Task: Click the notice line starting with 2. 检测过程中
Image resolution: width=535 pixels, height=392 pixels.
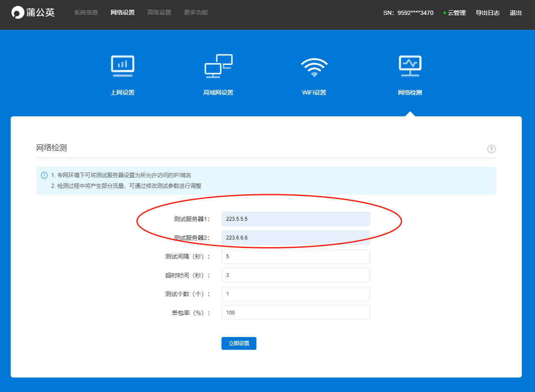Action: 126,186
